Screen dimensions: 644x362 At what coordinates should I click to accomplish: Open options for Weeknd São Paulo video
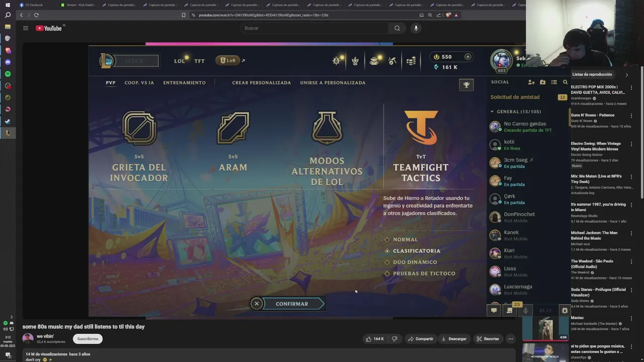[x=631, y=262]
